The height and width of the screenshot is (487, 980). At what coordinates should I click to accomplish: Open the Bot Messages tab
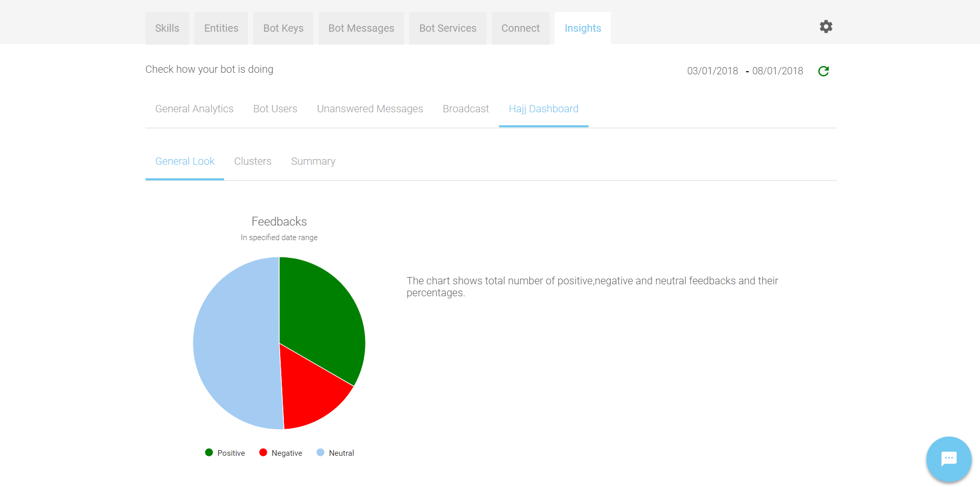pyautogui.click(x=361, y=28)
